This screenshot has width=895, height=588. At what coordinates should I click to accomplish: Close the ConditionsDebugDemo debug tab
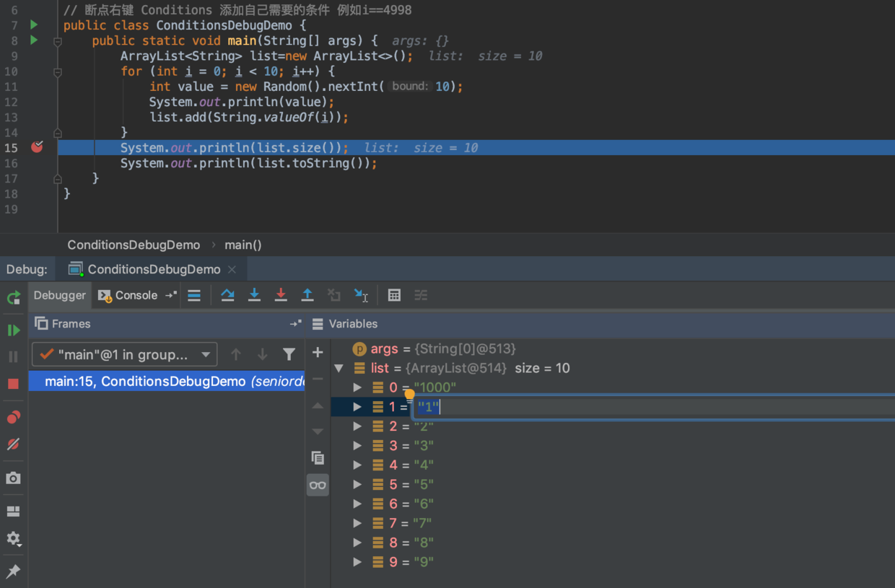click(x=232, y=269)
